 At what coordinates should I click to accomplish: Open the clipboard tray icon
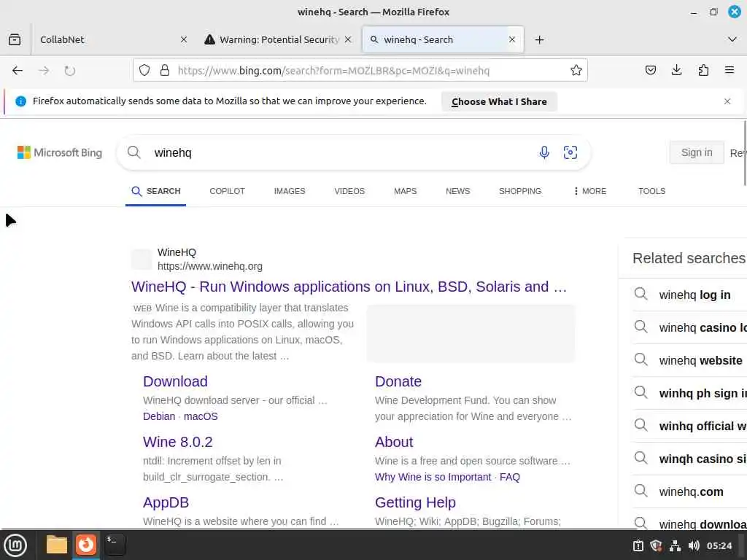tap(638, 545)
